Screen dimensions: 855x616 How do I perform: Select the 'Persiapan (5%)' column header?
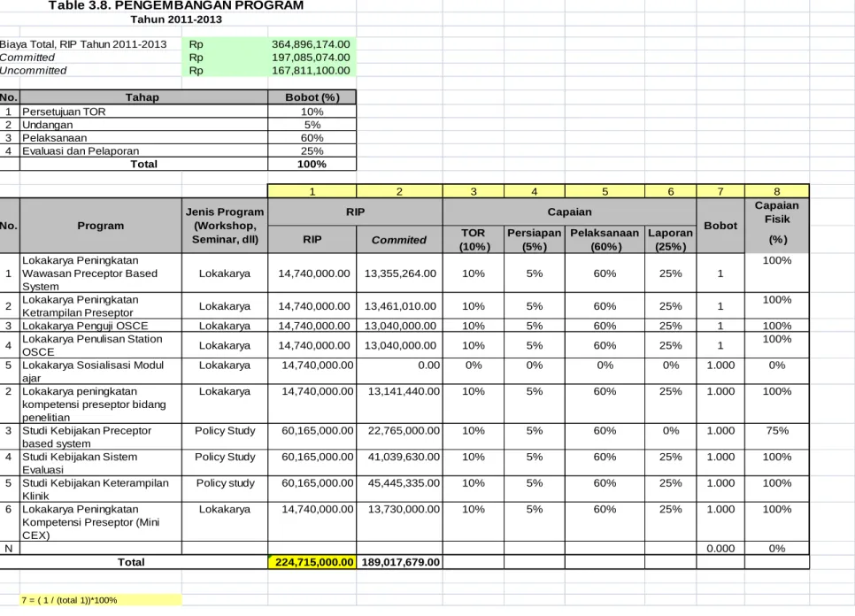coord(535,239)
